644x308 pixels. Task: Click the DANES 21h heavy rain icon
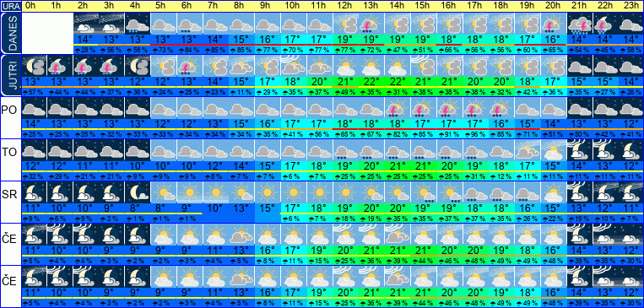[579, 24]
